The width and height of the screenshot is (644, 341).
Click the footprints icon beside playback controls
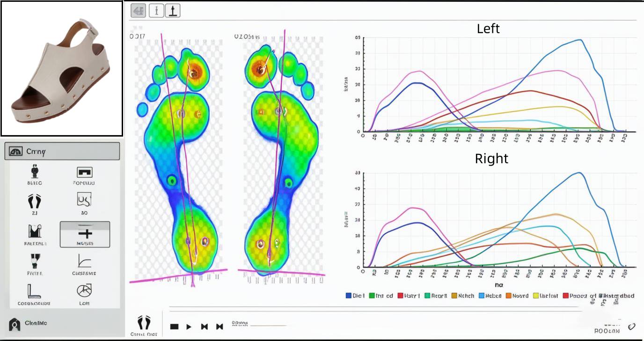(x=144, y=322)
